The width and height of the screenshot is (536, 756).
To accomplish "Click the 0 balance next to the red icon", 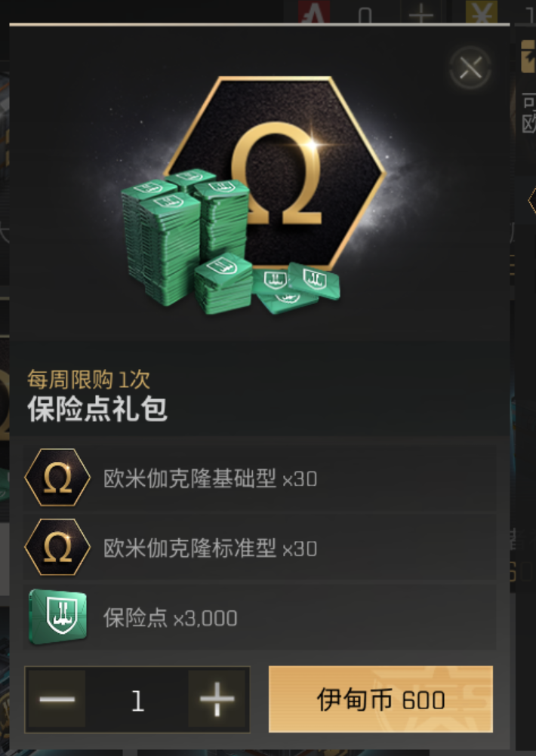I will coord(365,15).
